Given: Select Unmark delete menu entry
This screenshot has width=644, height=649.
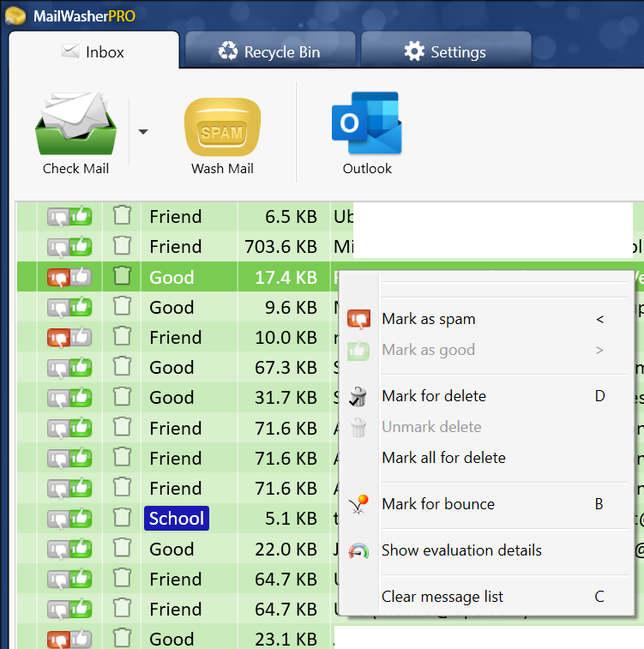Looking at the screenshot, I should coord(487,427).
